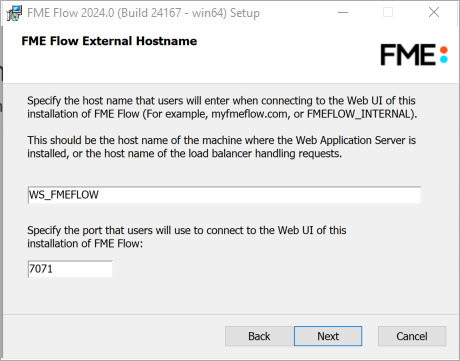Click the orange dot of the FME logo

point(444,50)
